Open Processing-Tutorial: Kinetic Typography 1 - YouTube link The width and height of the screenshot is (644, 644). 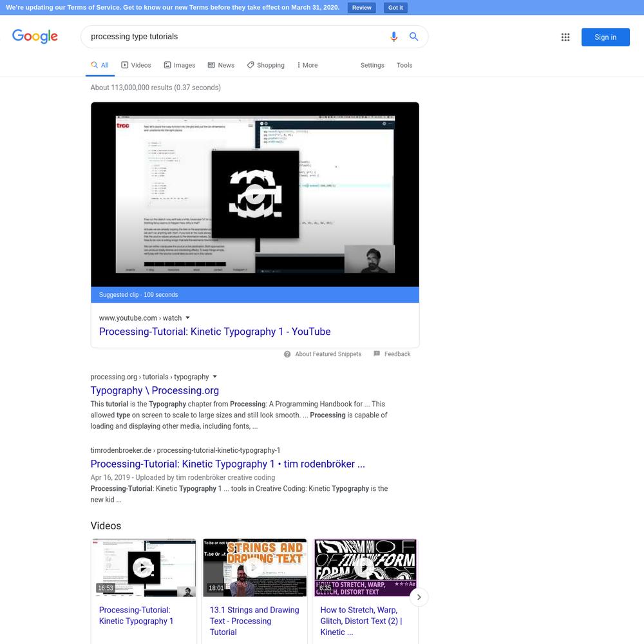[x=215, y=332]
